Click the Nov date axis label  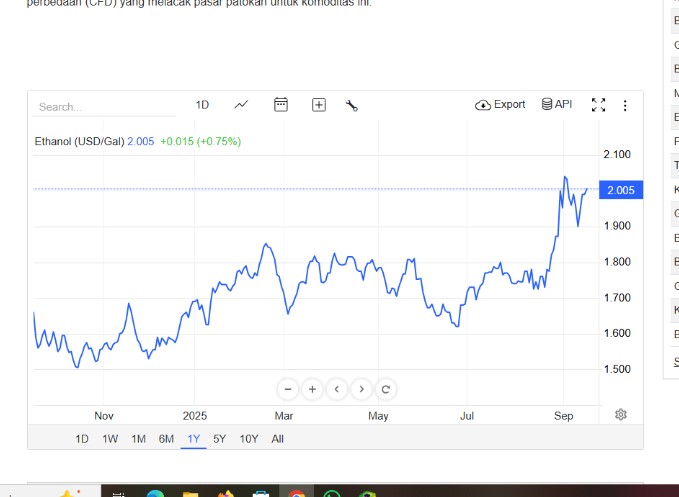[x=104, y=416]
